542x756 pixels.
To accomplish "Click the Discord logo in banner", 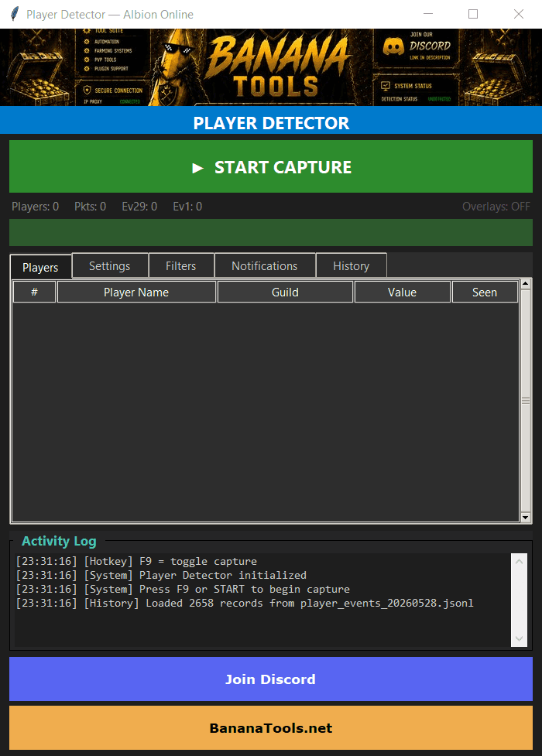I will pyautogui.click(x=393, y=46).
